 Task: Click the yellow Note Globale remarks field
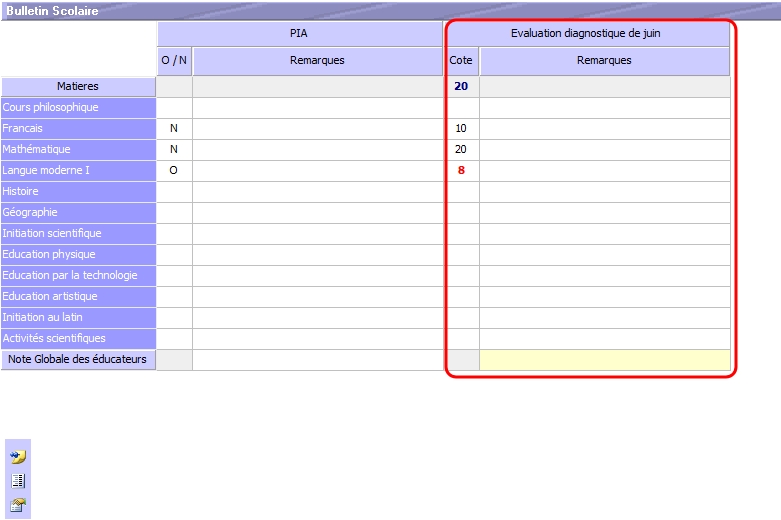(x=605, y=360)
